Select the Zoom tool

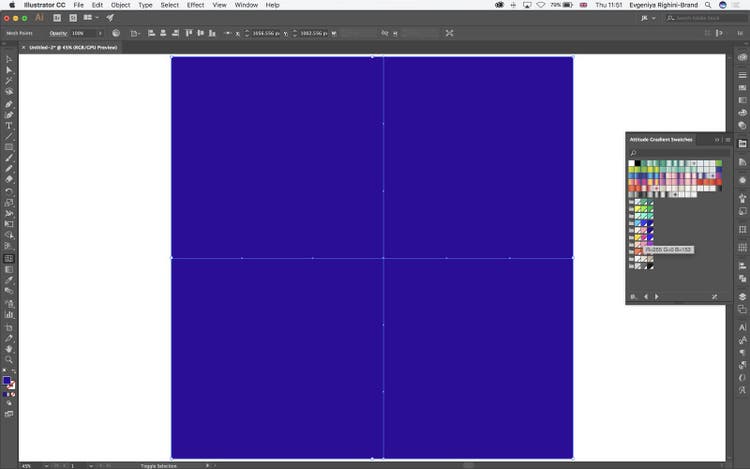click(x=9, y=360)
